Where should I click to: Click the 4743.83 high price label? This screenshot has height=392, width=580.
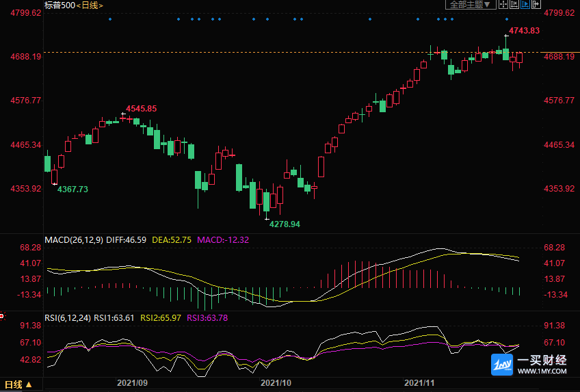(524, 31)
